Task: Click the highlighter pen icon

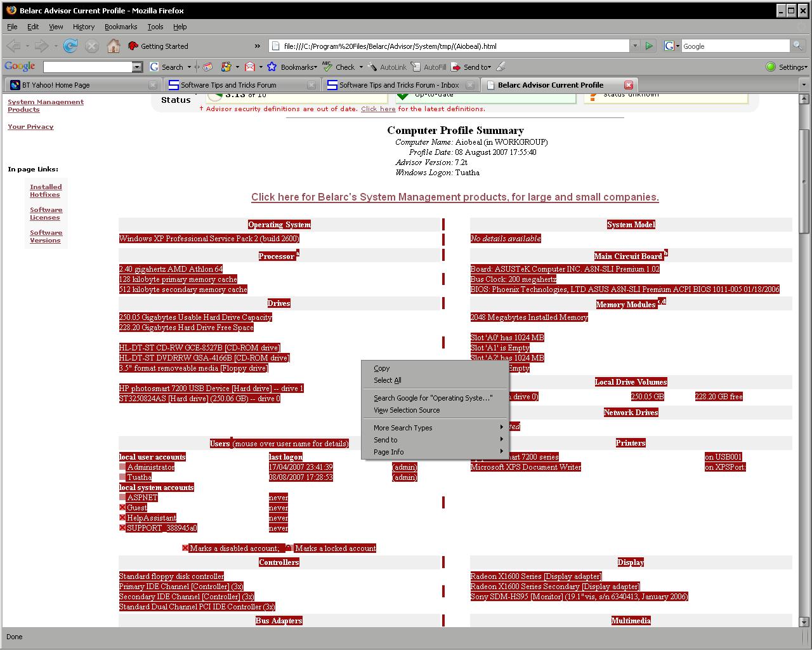Action: click(x=501, y=67)
